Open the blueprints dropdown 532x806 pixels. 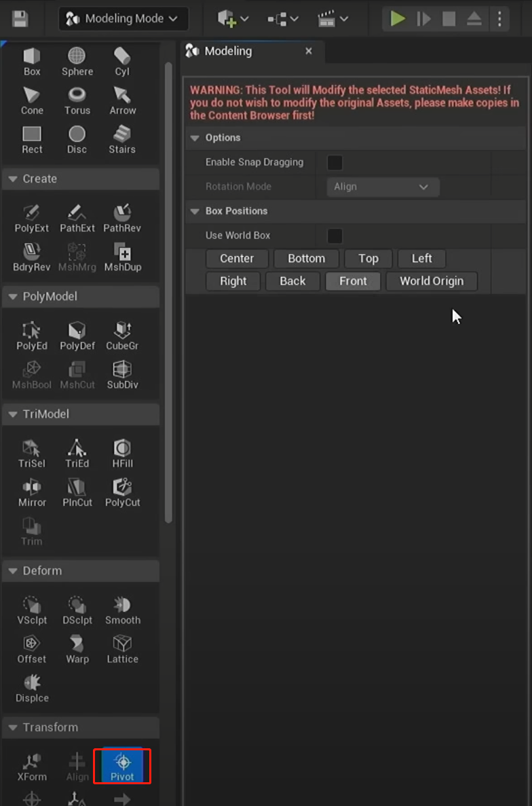pyautogui.click(x=283, y=19)
